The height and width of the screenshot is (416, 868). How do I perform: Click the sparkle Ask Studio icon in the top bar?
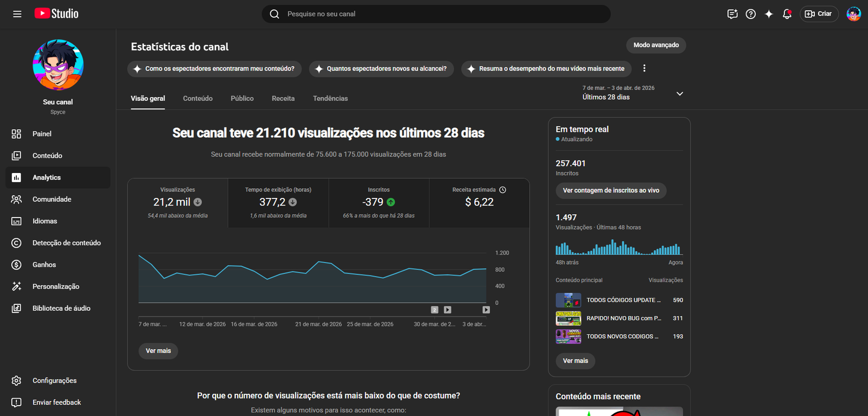(x=769, y=14)
